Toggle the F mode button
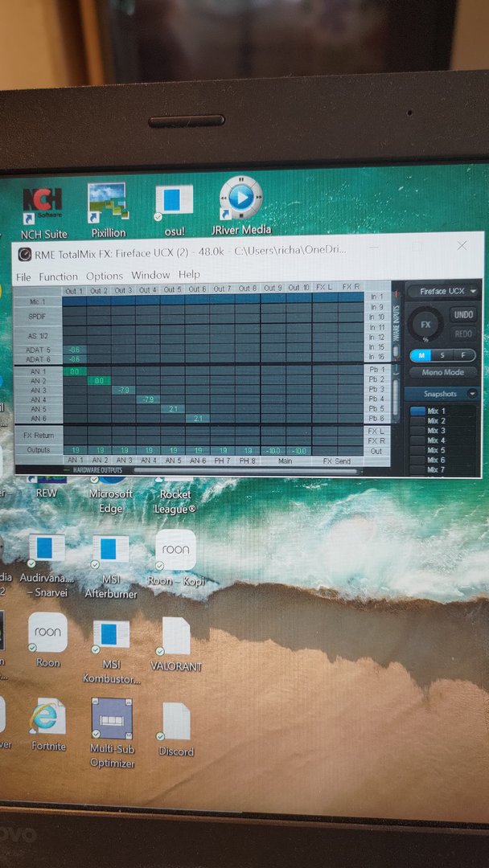 click(x=464, y=355)
